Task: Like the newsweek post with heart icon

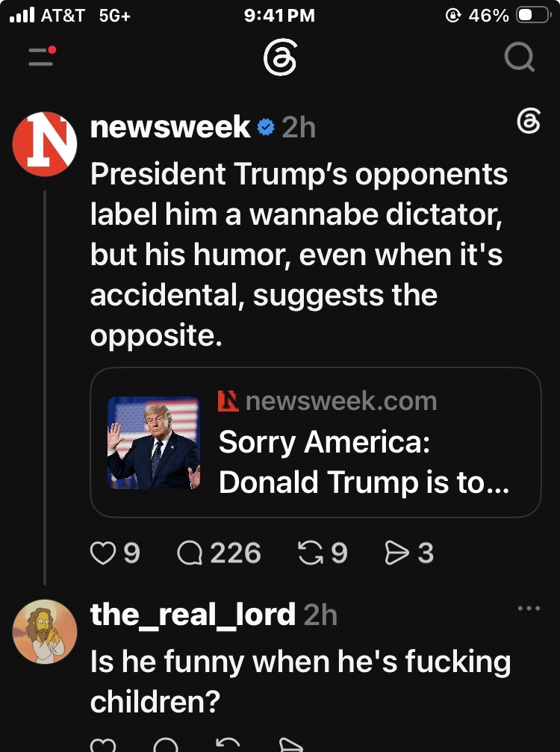Action: pyautogui.click(x=103, y=553)
